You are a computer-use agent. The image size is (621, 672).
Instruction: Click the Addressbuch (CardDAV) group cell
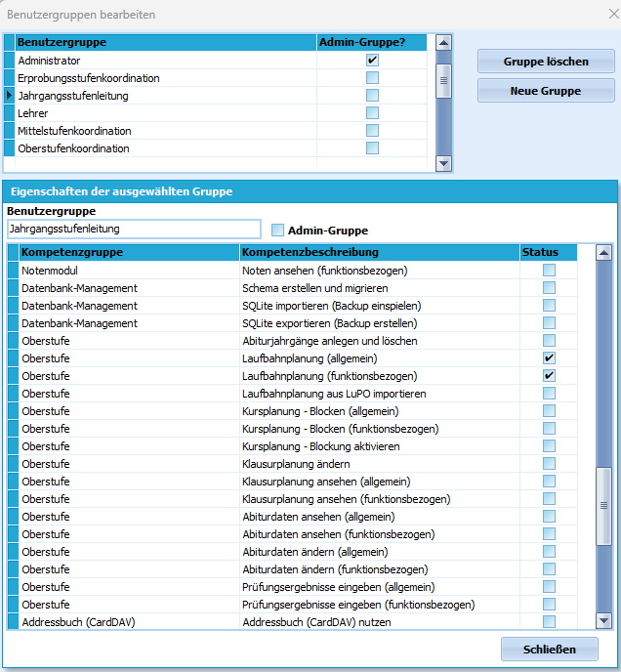click(129, 622)
